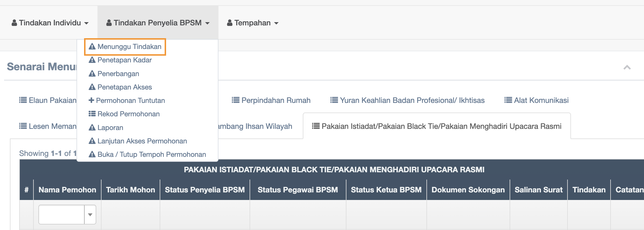This screenshot has width=644, height=230.
Task: Click list icon beside Alat Komunikasi tab
Action: [508, 100]
